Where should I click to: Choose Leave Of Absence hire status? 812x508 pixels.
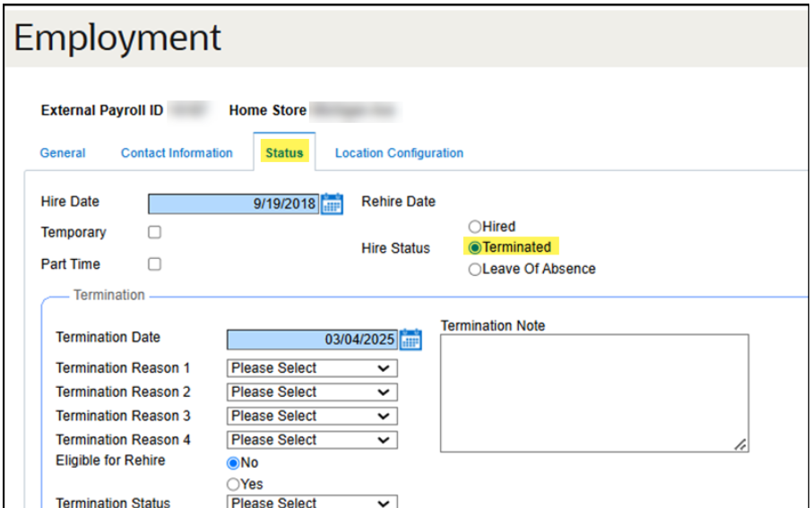pyautogui.click(x=475, y=269)
